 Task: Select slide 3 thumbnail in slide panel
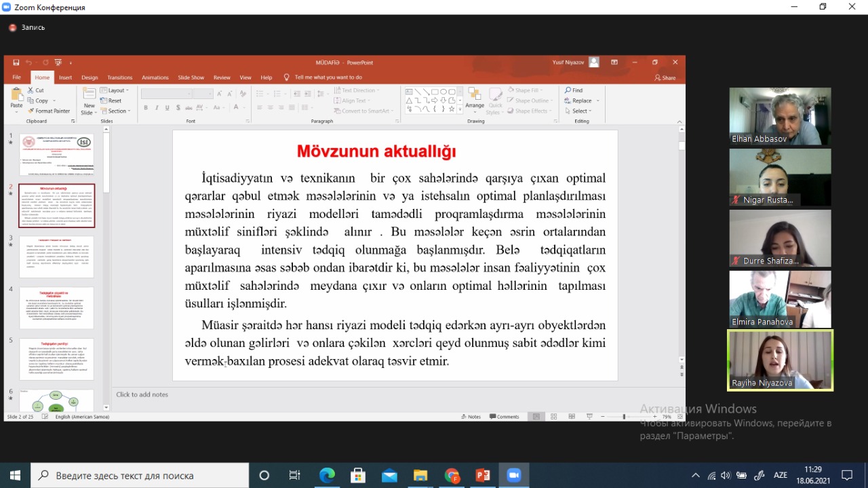click(x=57, y=257)
